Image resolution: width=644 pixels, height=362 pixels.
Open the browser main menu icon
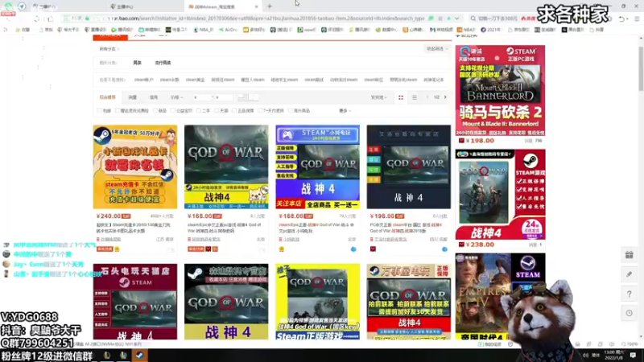pyautogui.click(x=637, y=19)
